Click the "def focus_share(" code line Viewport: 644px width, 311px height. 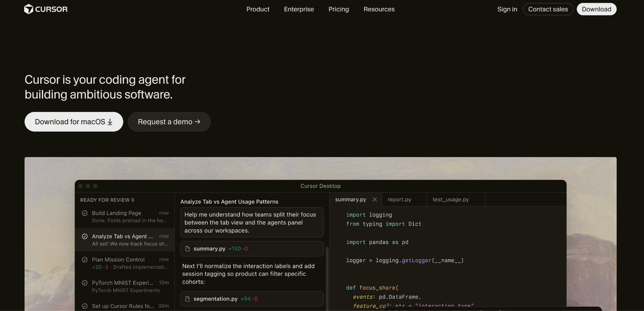[372, 288]
